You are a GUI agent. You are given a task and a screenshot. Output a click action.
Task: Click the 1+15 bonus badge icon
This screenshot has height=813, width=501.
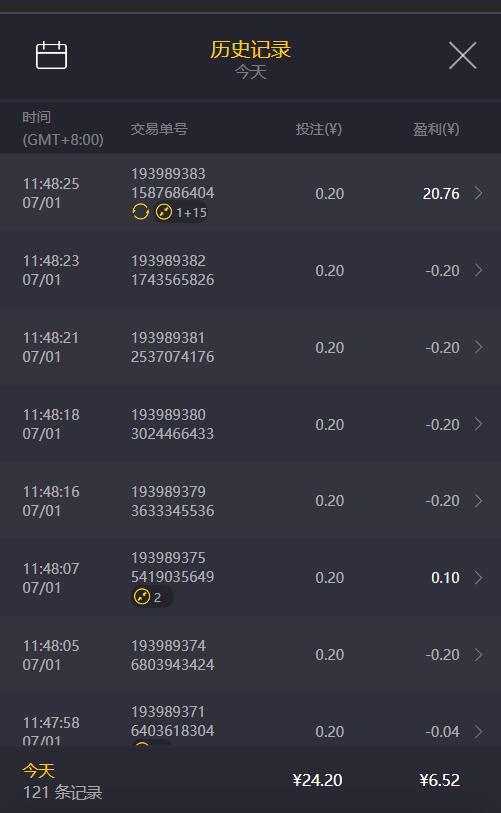point(180,212)
